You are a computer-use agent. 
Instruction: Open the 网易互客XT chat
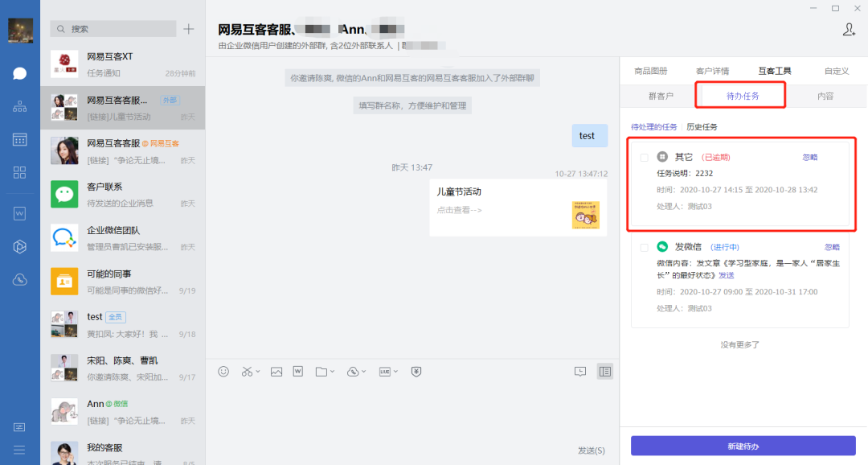[123, 64]
